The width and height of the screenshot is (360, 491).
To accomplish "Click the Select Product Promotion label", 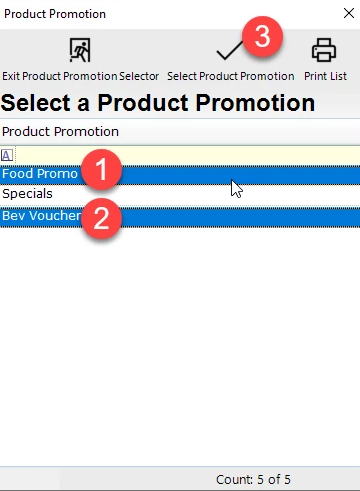I will (x=231, y=76).
